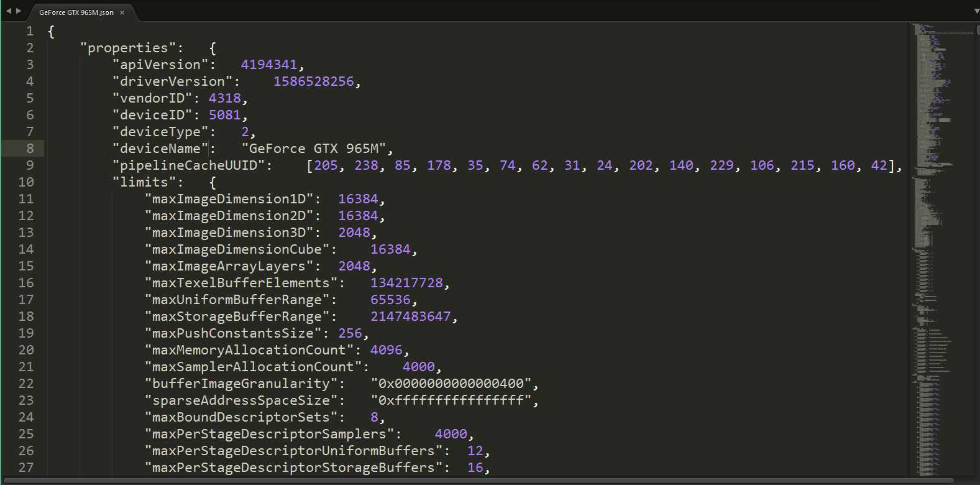Click the "bufferImageGranularity" key
The image size is (980, 485).
click(x=241, y=384)
